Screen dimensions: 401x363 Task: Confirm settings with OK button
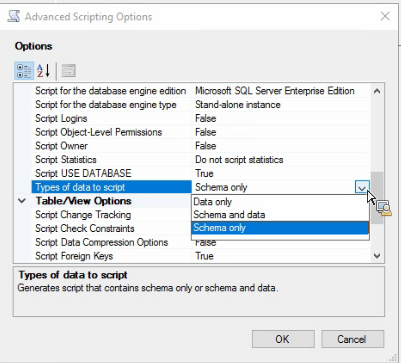tap(283, 339)
